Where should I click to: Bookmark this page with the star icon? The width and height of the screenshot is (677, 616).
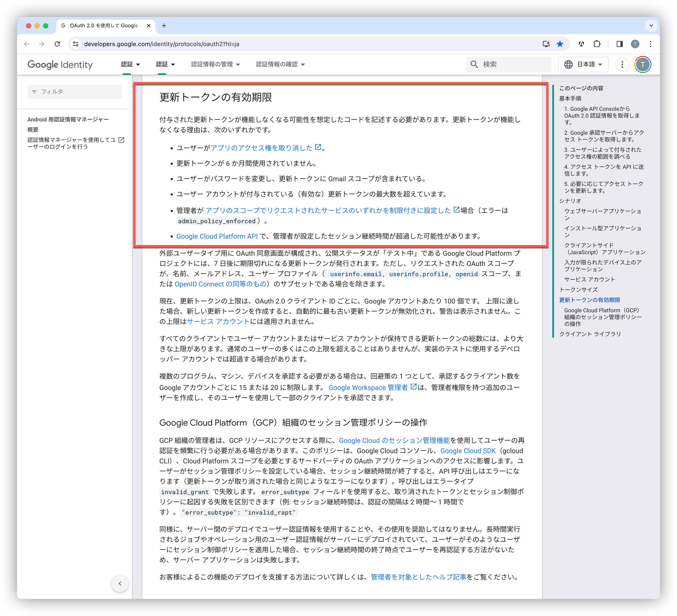560,44
